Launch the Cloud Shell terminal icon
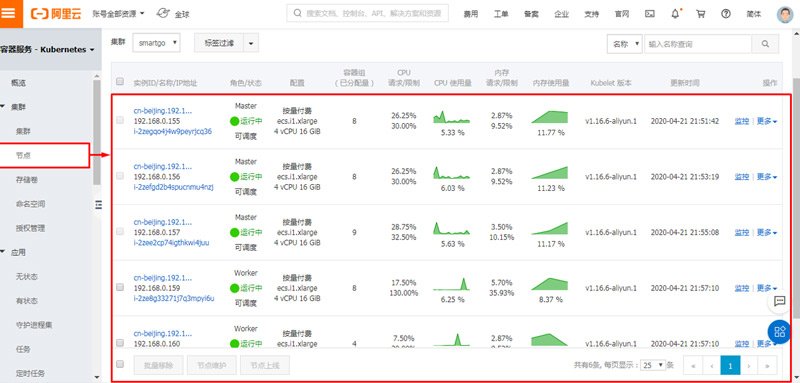Screen dimensions: 800x383 (x=649, y=14)
